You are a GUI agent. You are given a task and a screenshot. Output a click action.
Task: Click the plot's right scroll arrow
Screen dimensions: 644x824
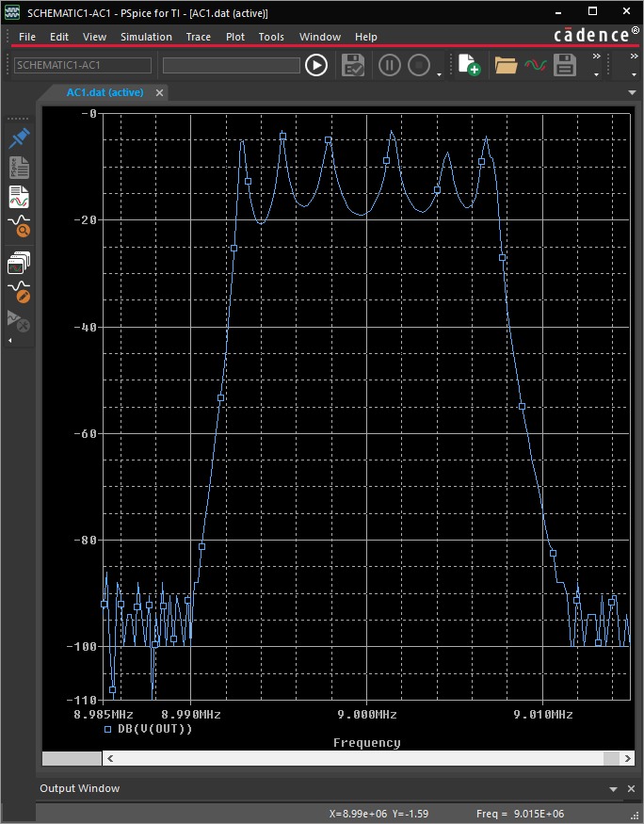coord(628,758)
